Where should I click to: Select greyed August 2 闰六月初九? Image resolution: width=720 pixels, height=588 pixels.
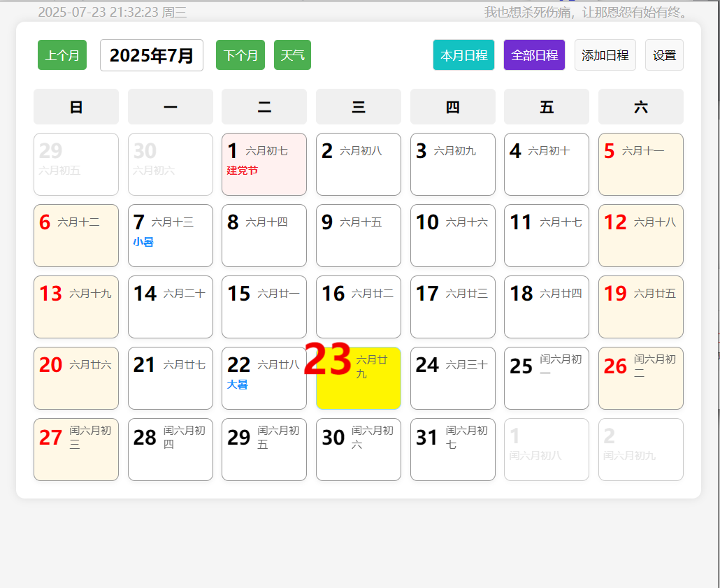point(641,450)
